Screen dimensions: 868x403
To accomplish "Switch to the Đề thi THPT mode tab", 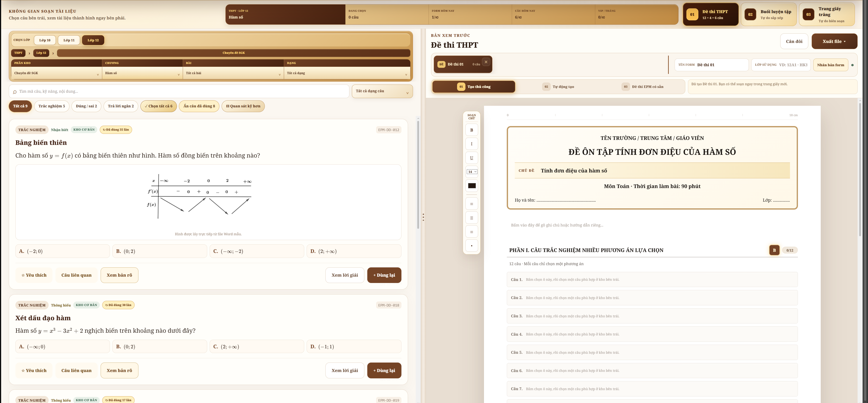I will [711, 14].
